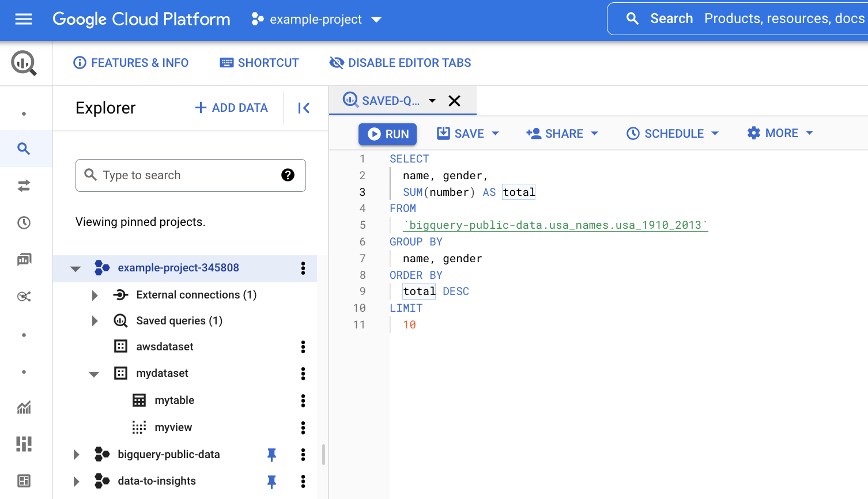Image resolution: width=868 pixels, height=499 pixels.
Task: Click the search magnifier in the top search bar
Action: click(632, 18)
